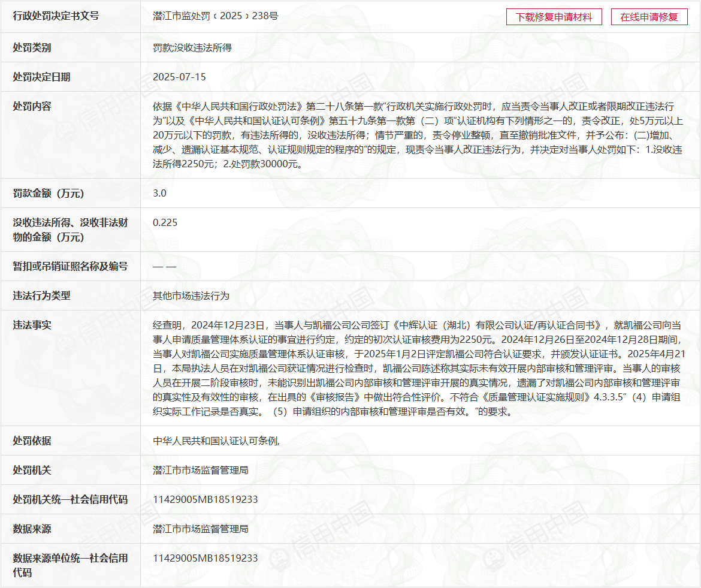Click the 违法行为类型 row label

pyautogui.click(x=42, y=295)
